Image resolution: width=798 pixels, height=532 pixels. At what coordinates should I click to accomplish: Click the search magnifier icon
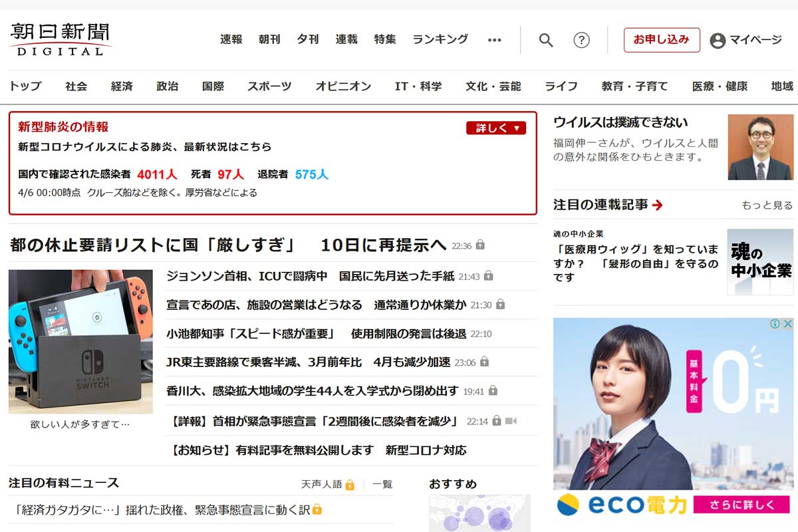pos(546,40)
